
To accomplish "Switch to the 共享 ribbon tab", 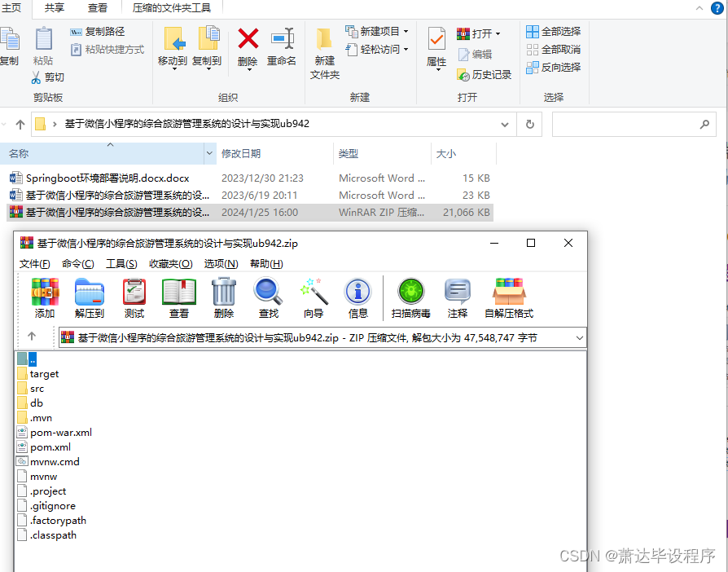I will 55,8.
